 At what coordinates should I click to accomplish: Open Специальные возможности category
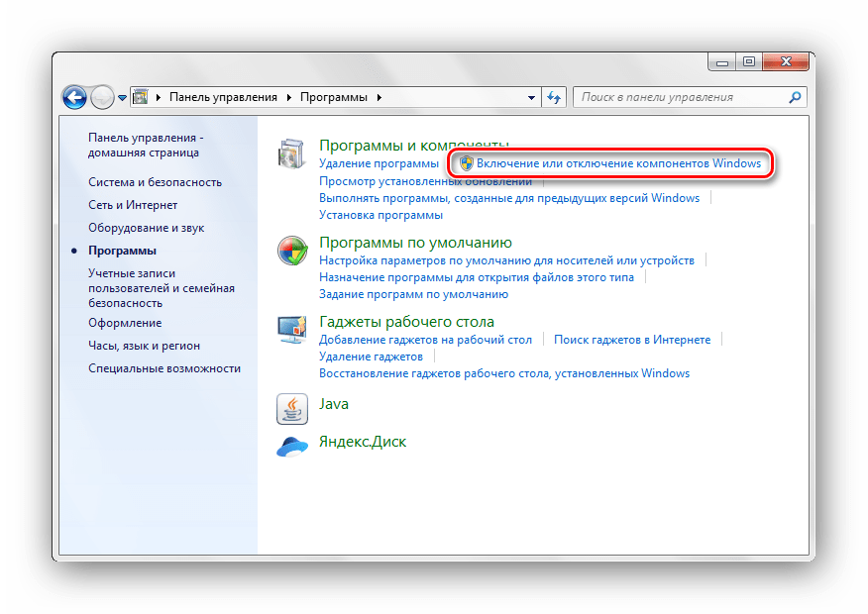164,367
